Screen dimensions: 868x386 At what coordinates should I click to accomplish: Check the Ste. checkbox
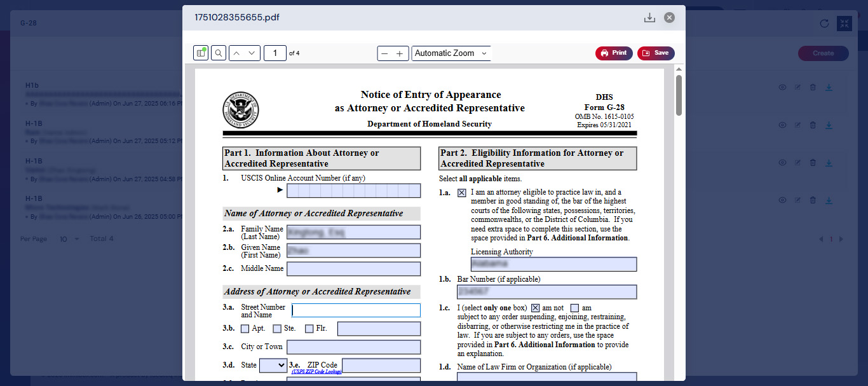click(x=277, y=329)
